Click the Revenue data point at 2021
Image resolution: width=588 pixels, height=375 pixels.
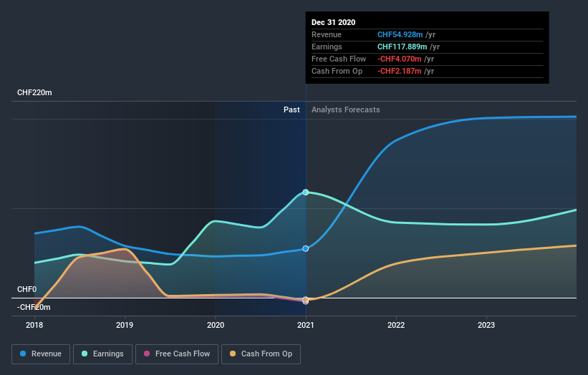coord(306,249)
